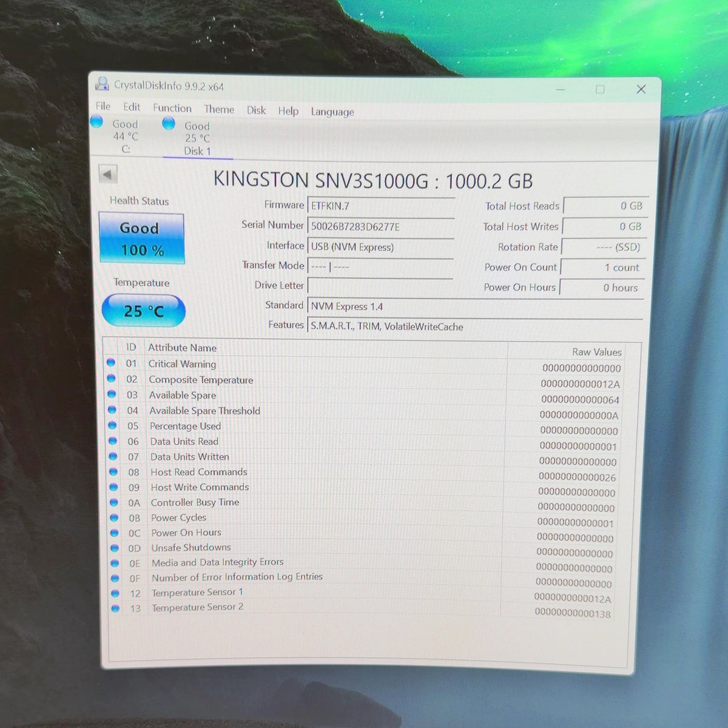Click the Power On Hours value 0 hours
728x728 pixels.
point(602,288)
